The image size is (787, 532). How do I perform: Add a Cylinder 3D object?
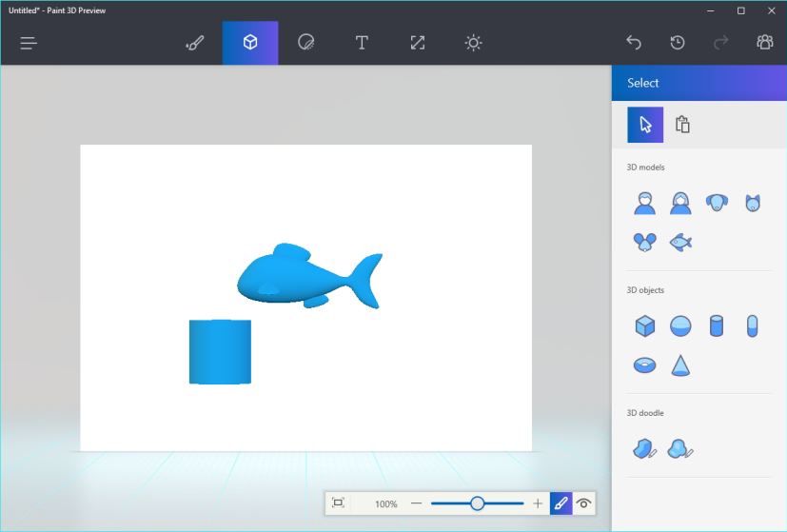point(717,325)
